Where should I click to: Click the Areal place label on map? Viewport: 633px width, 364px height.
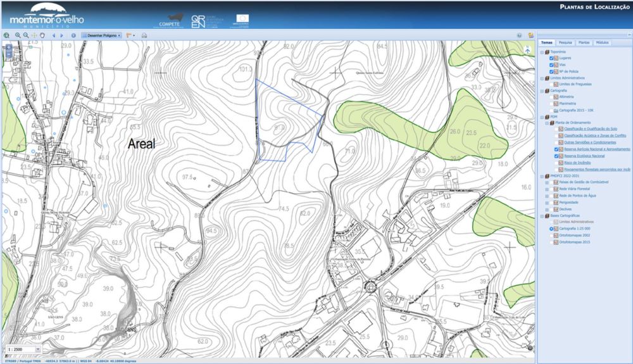[141, 144]
